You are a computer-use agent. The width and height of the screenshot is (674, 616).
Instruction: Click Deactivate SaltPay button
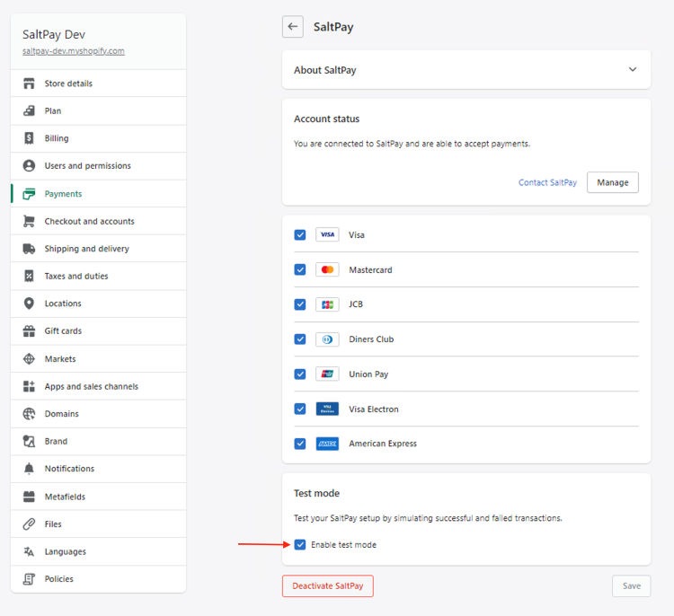point(327,586)
